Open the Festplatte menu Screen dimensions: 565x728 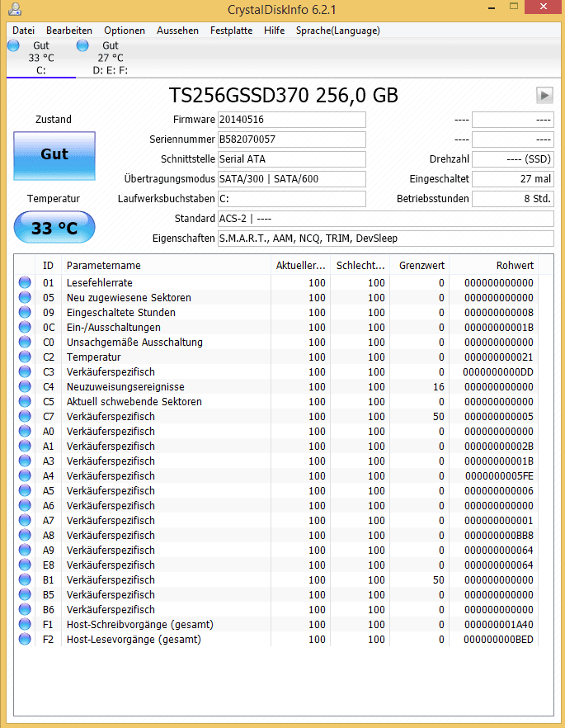click(x=231, y=31)
